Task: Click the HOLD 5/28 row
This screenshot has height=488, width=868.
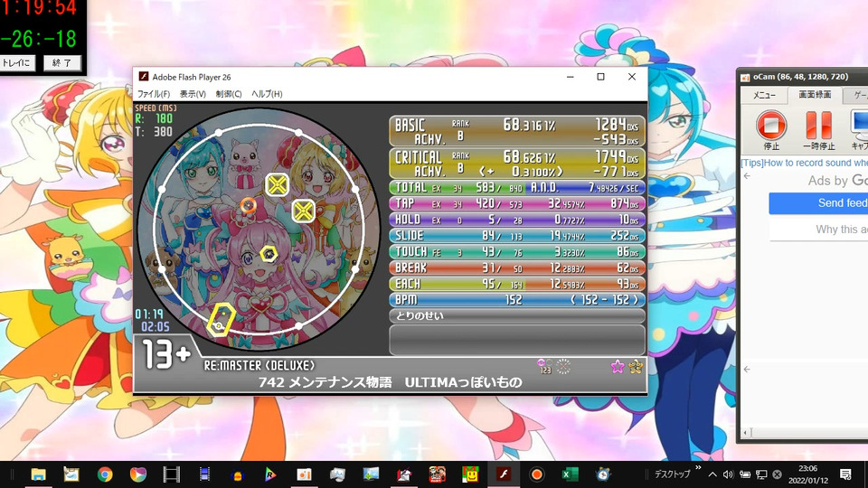Action: 517,220
